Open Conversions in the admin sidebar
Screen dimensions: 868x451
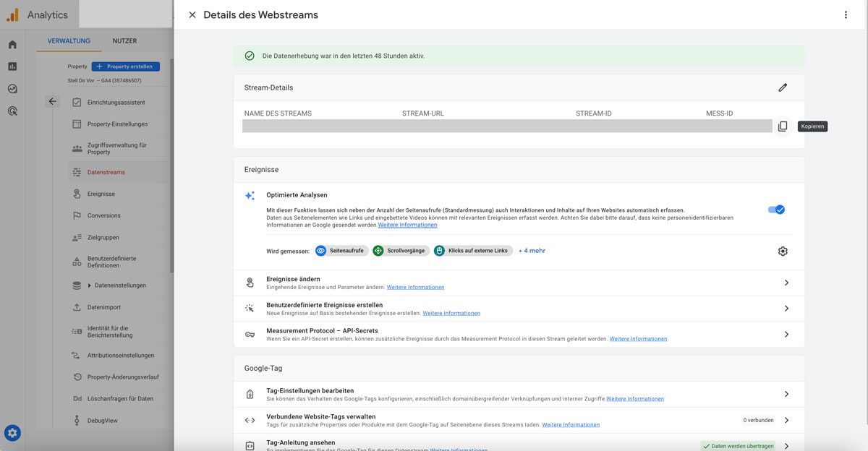click(x=103, y=215)
